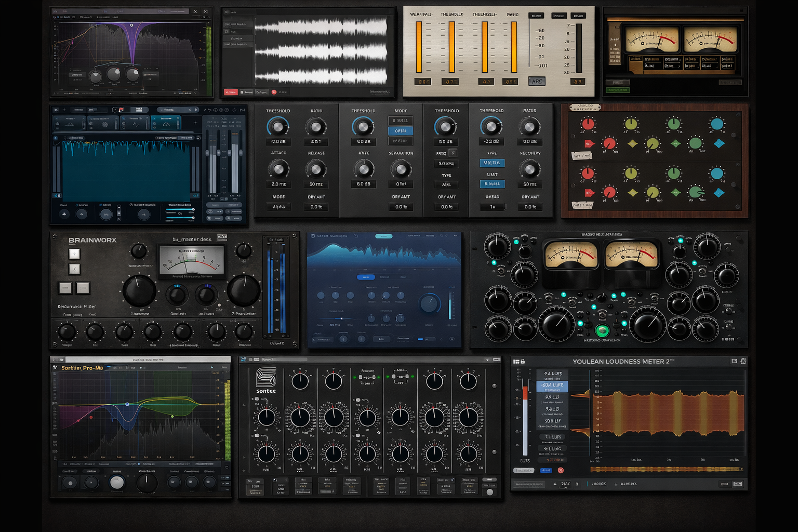This screenshot has width=798, height=532.
Task: Select the highlighted LUFS readout row in Youlean
Action: point(552,387)
